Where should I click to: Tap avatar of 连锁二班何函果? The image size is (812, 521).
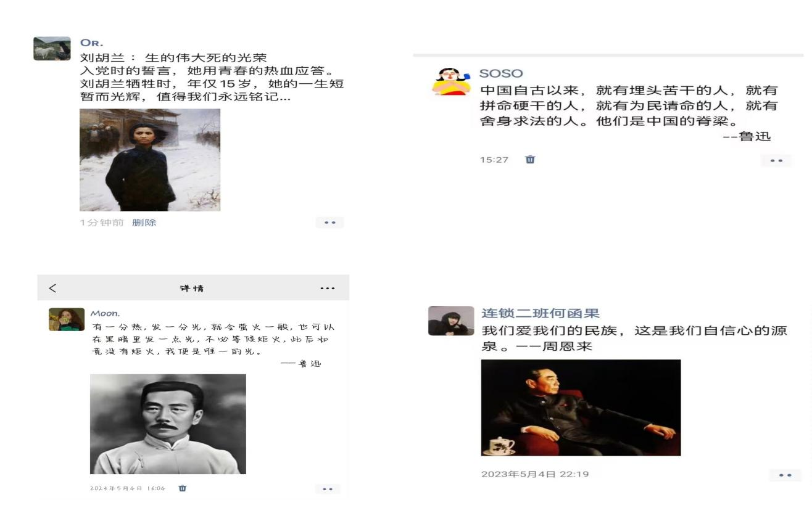coord(446,321)
